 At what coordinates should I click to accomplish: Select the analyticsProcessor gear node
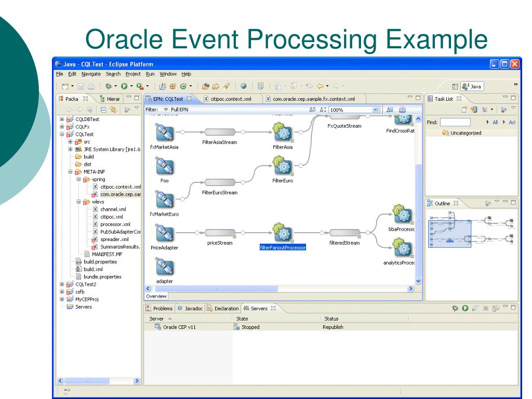[x=403, y=247]
